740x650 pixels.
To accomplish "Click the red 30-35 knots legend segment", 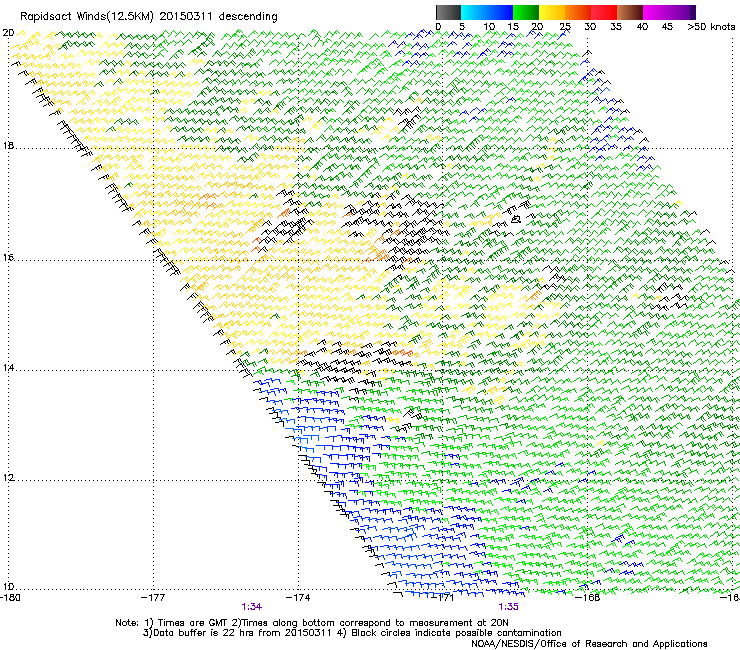I will pos(604,12).
